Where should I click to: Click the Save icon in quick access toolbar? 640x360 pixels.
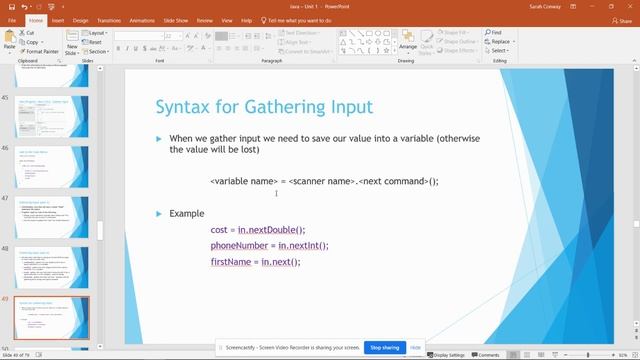tap(11, 7)
